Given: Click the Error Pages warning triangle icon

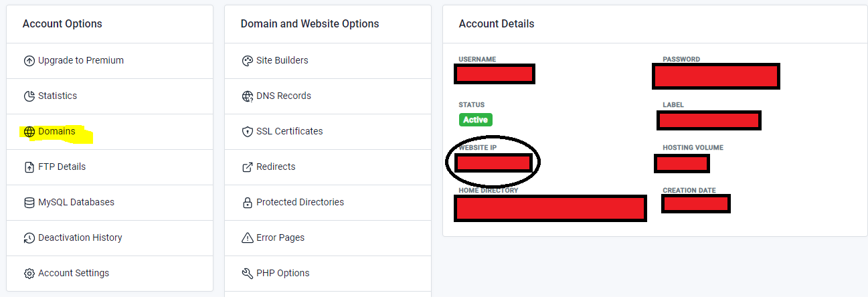Looking at the screenshot, I should [x=247, y=238].
